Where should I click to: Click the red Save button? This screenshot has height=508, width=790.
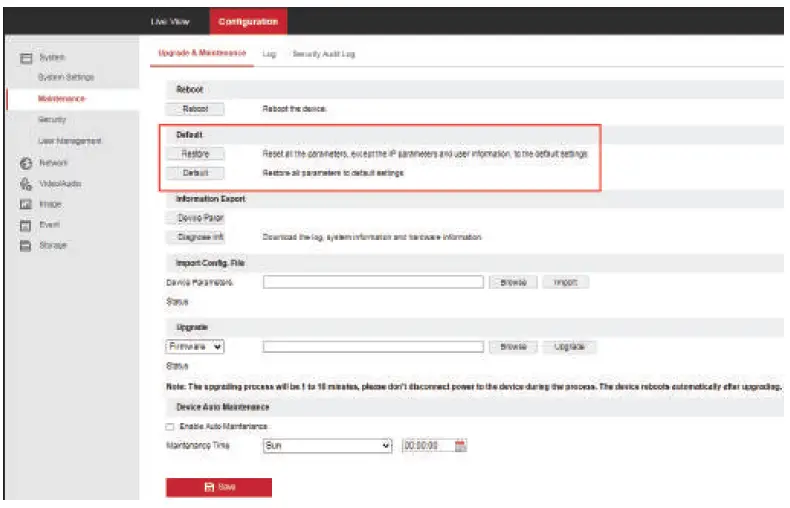pos(219,487)
